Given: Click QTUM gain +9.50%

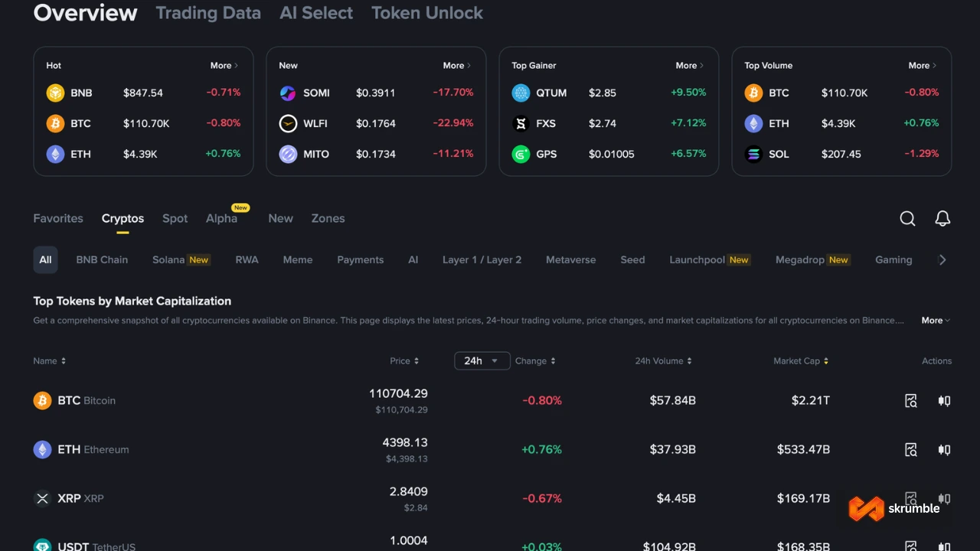Looking at the screenshot, I should tap(688, 93).
